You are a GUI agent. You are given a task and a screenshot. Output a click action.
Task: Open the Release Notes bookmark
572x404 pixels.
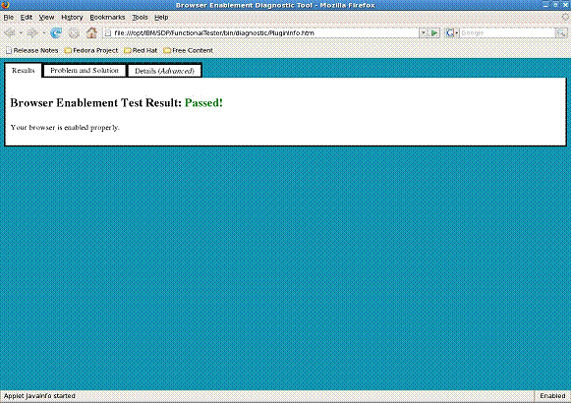point(32,50)
